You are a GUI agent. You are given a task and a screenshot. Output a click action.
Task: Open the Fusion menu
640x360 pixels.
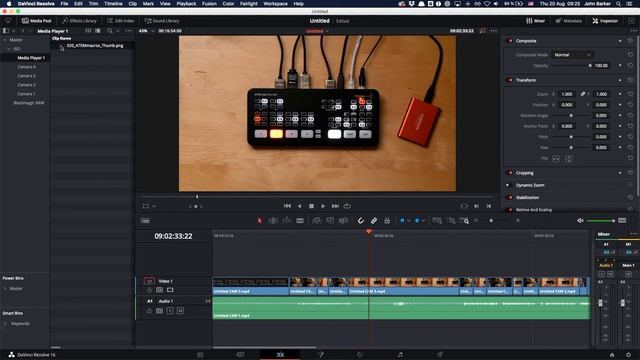(209, 4)
